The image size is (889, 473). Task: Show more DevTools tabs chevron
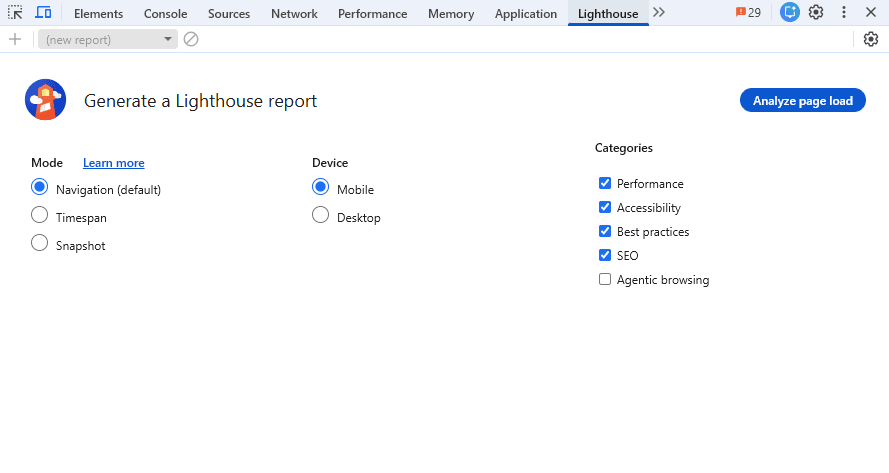click(658, 12)
